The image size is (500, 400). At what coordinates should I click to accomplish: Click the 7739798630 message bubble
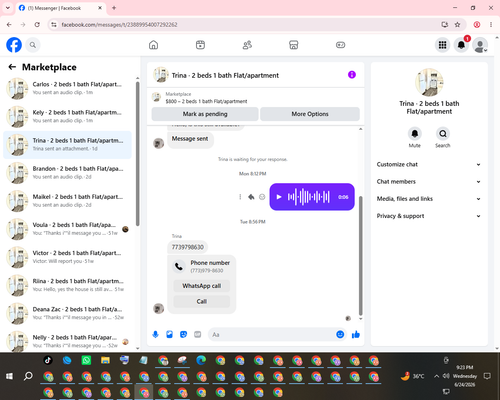[x=187, y=247]
